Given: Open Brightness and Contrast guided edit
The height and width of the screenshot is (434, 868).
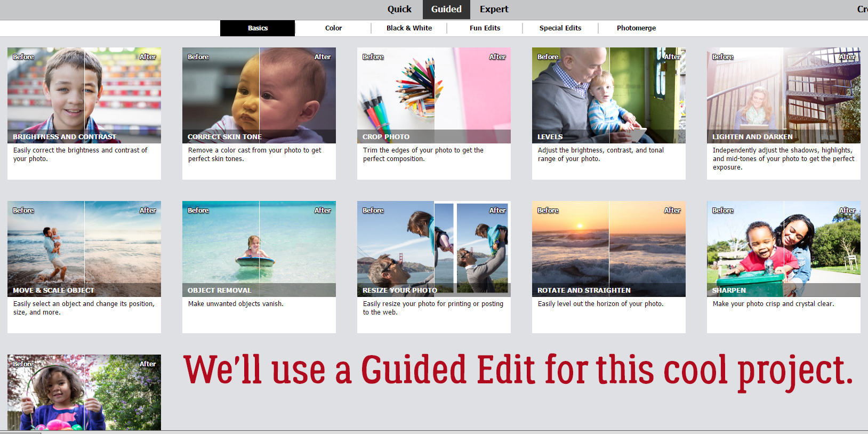Looking at the screenshot, I should tap(84, 96).
